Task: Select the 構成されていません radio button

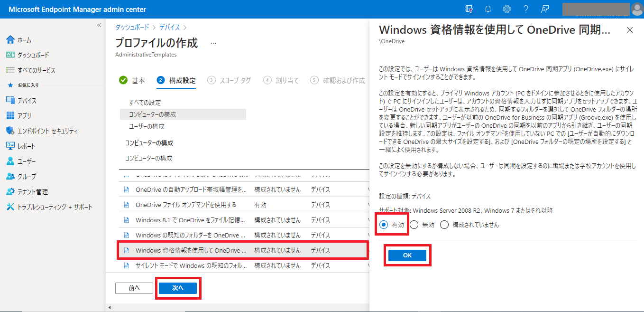Action: [x=444, y=225]
